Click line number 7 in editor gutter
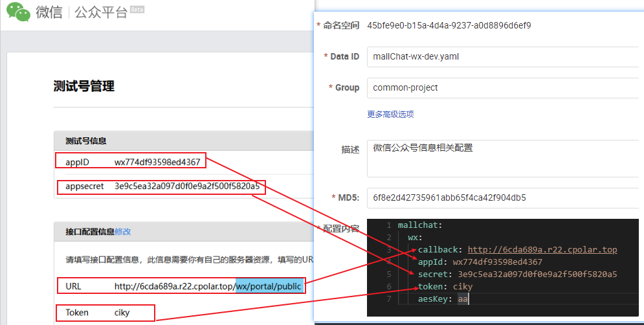Image resolution: width=644 pixels, height=325 pixels. click(x=389, y=298)
